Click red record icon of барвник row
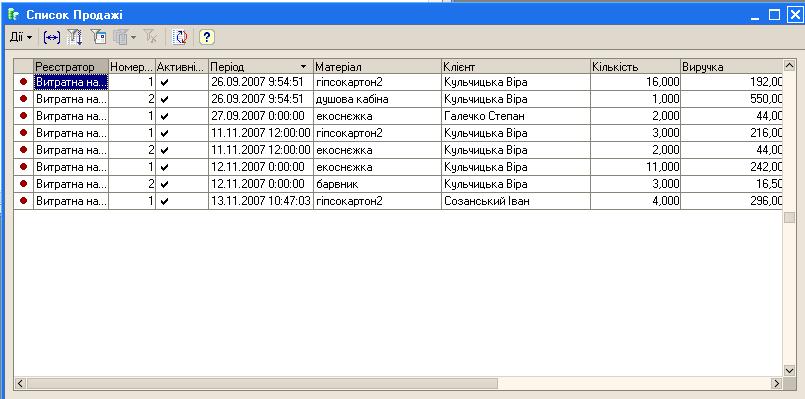This screenshot has width=805, height=399. pyautogui.click(x=23, y=184)
